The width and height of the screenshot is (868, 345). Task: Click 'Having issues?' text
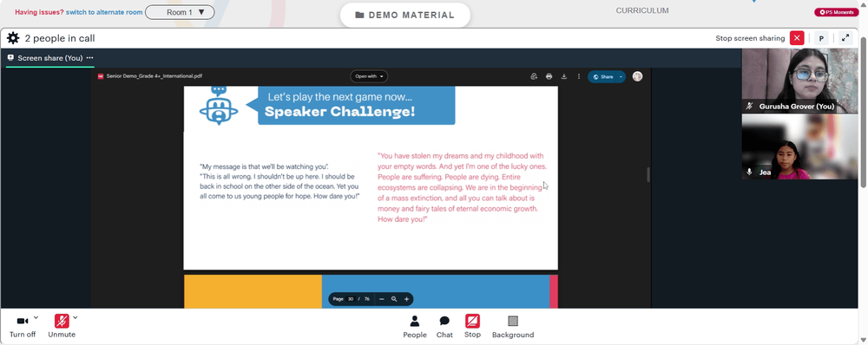point(39,12)
